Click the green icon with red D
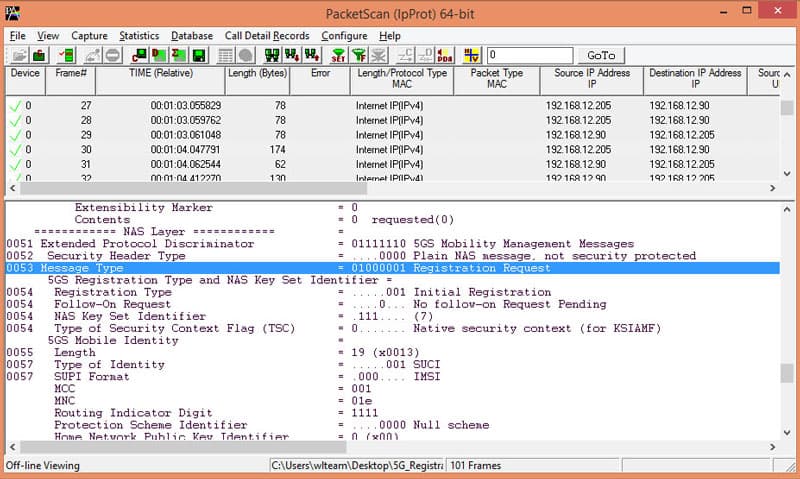Viewport: 800px width, 479px height. [159, 55]
